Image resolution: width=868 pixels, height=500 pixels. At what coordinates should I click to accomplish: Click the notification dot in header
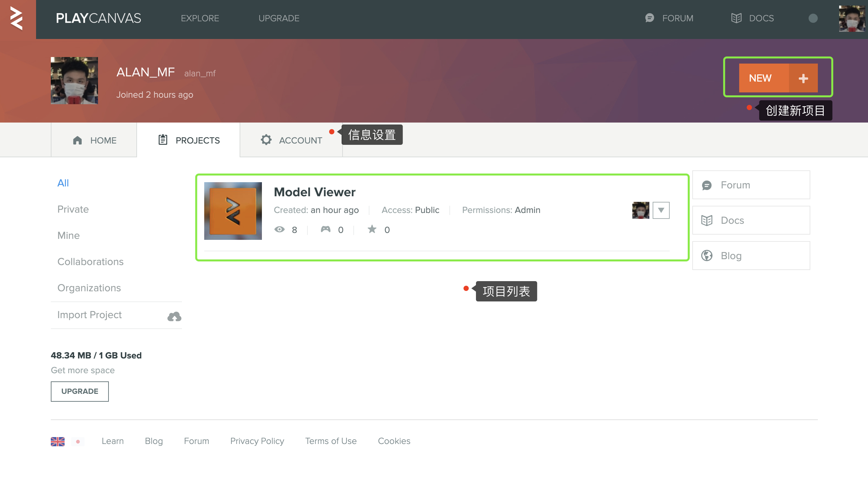tap(813, 18)
